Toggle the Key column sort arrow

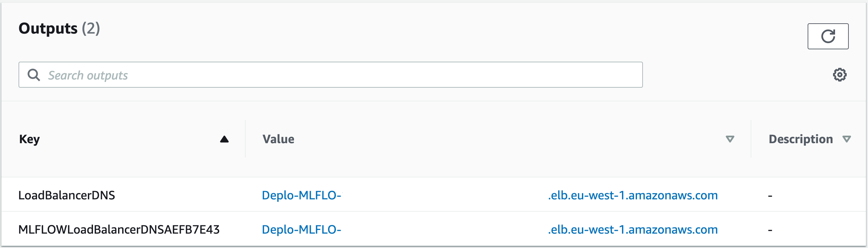[224, 139]
